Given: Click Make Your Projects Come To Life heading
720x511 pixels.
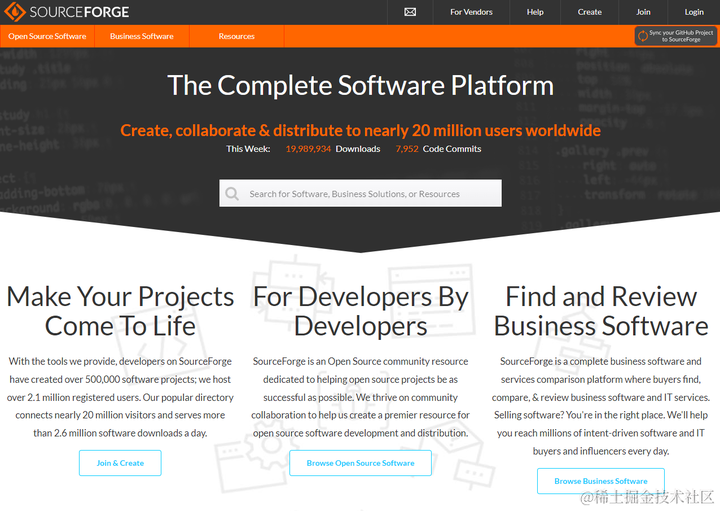Looking at the screenshot, I should coord(120,311).
